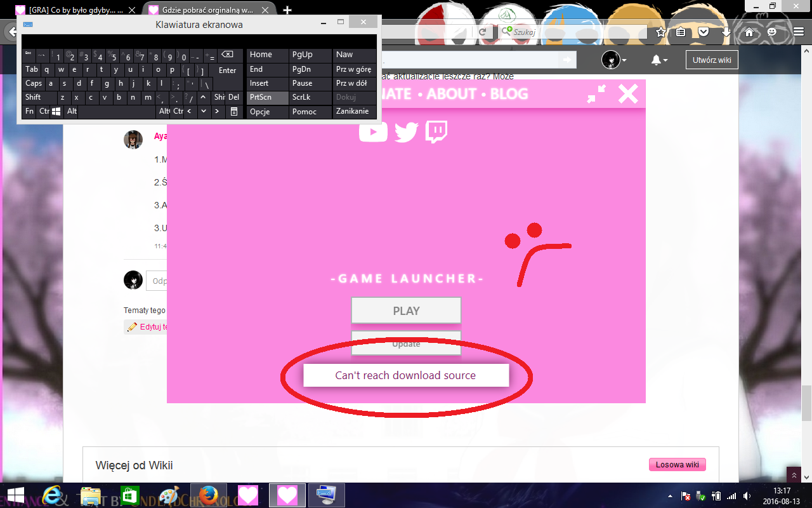
Task: Open the Windows Start button
Action: [x=15, y=495]
